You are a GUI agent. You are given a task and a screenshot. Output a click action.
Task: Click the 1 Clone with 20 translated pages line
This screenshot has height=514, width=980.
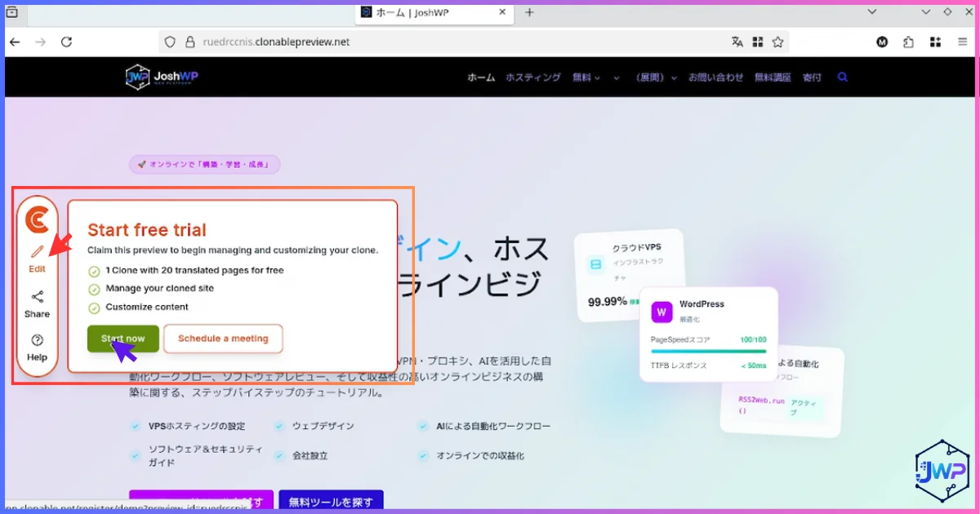pos(185,270)
